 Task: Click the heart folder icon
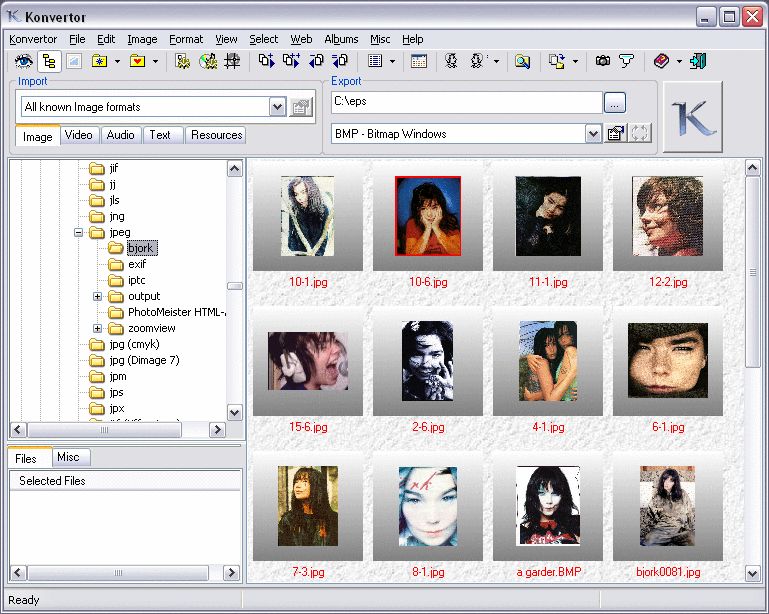click(138, 61)
